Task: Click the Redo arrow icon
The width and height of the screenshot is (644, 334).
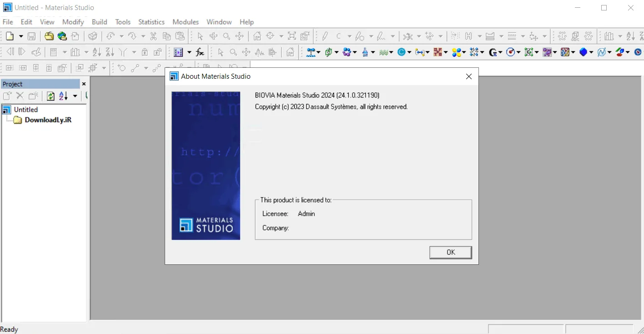Action: (132, 36)
